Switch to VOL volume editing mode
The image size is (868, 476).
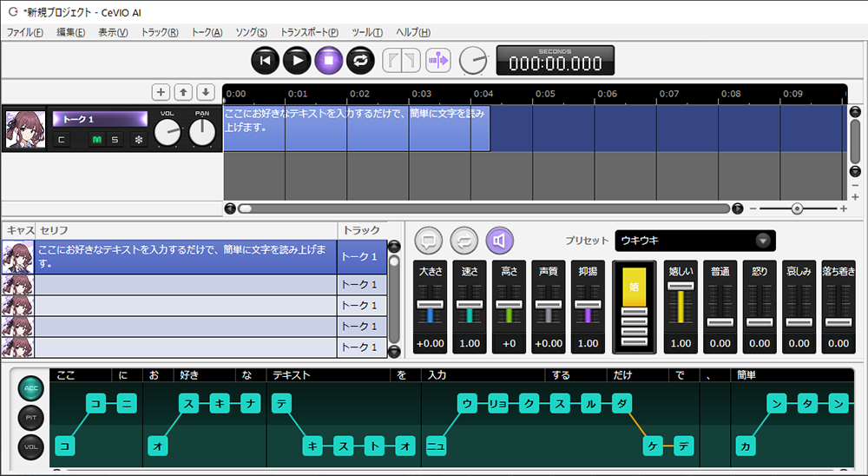tap(31, 446)
